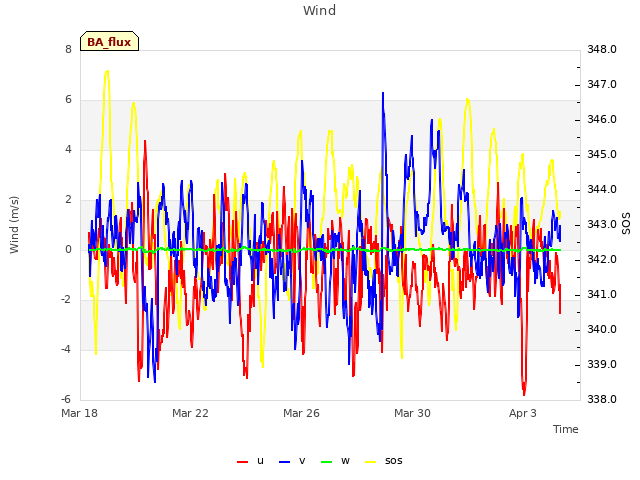Click the green w legend swatch
Viewport: 640px width, 480px height.
[x=327, y=462]
